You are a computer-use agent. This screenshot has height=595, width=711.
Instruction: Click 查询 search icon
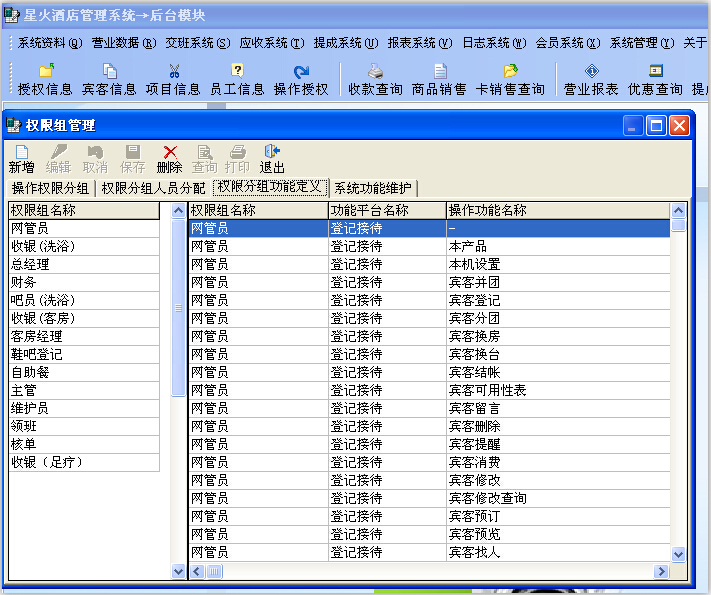pyautogui.click(x=205, y=152)
